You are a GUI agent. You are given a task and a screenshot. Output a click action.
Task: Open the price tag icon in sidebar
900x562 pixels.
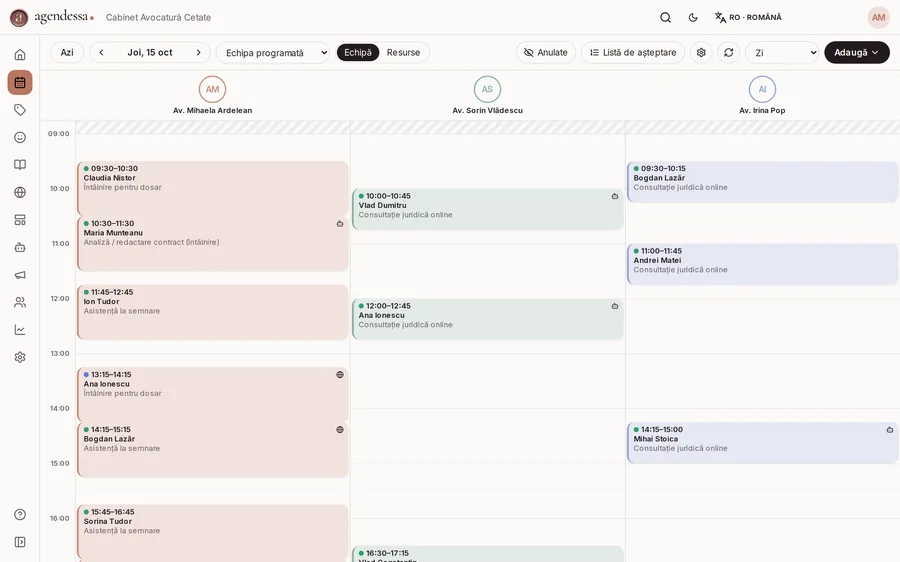(20, 110)
